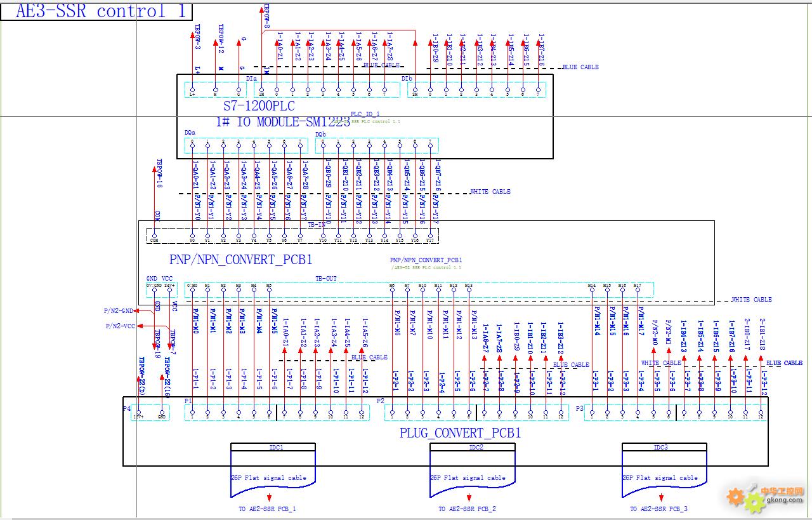Select the '2-IB1-Z18' wire label
This screenshot has height=520, width=812.
(763, 335)
